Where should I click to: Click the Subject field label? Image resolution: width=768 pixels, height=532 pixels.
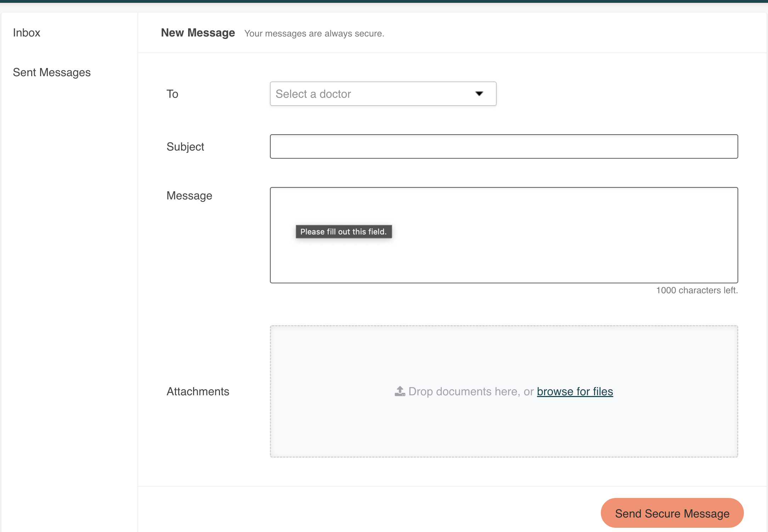pos(185,147)
